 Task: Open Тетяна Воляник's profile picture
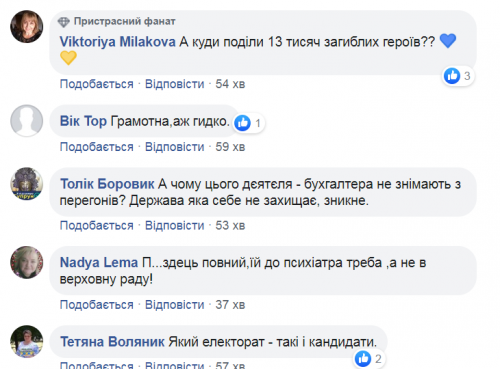[27, 341]
